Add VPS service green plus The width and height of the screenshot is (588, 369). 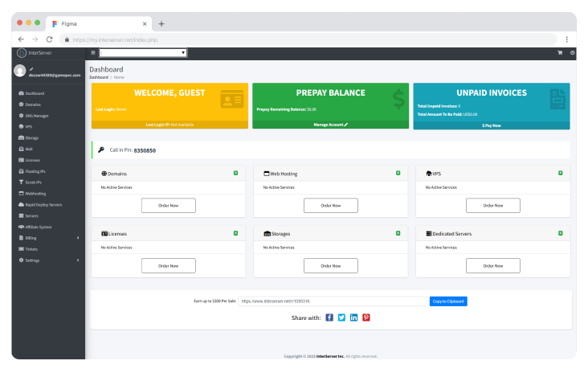tap(561, 173)
